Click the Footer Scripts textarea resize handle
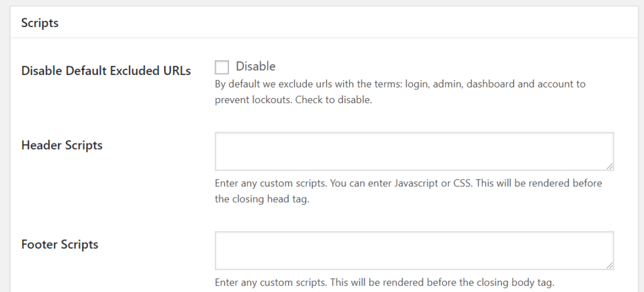Viewport: 644px width, 292px height. pyautogui.click(x=609, y=266)
